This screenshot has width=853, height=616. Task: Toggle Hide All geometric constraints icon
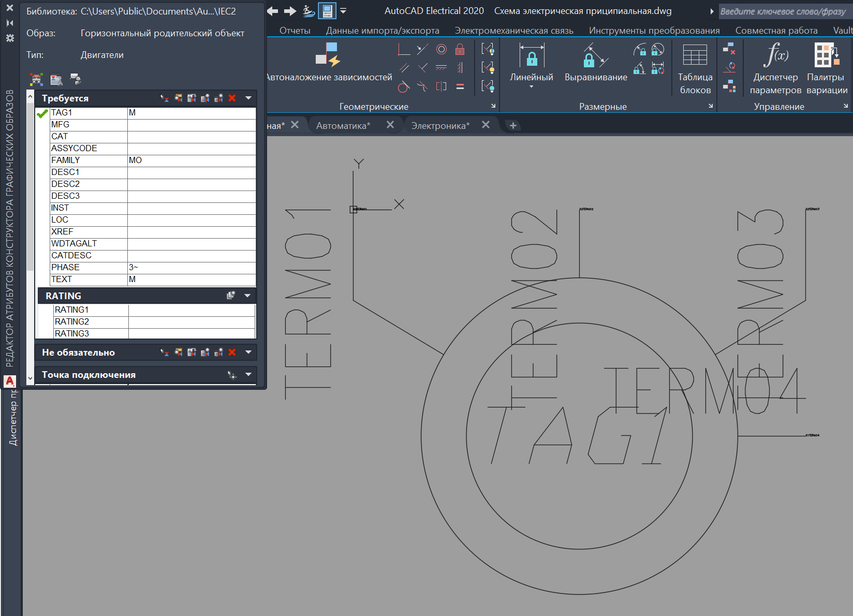click(x=488, y=86)
